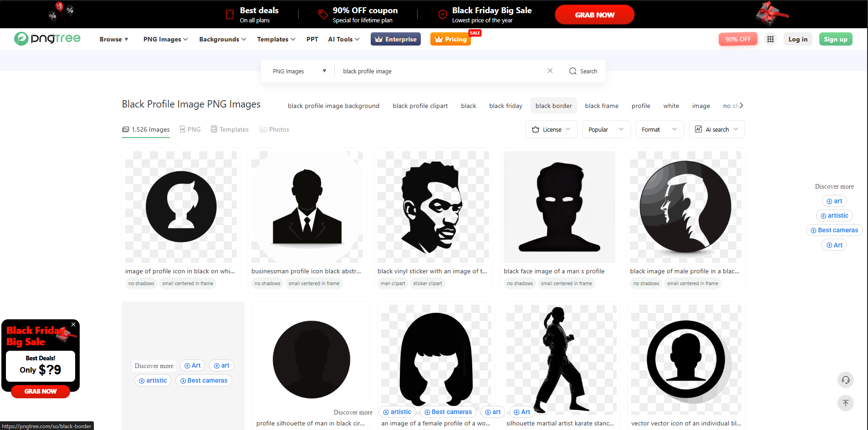
Task: Open the Popular sort dropdown
Action: 606,129
